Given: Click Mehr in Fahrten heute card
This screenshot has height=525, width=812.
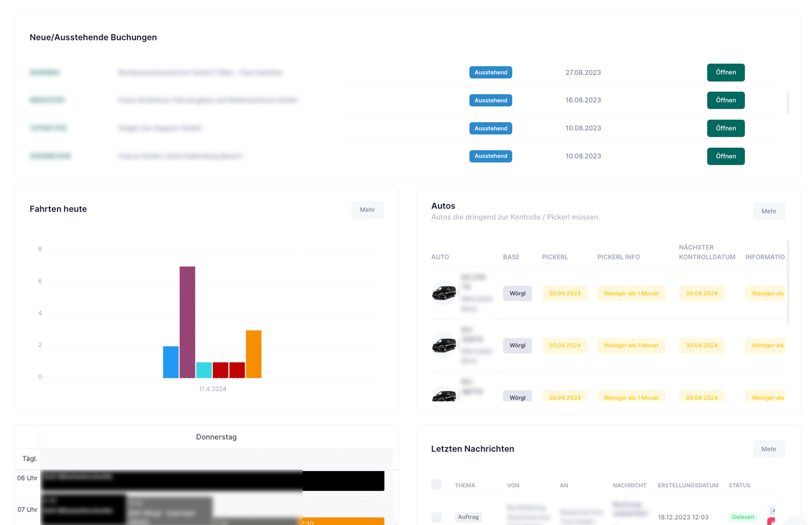Looking at the screenshot, I should click(x=367, y=210).
